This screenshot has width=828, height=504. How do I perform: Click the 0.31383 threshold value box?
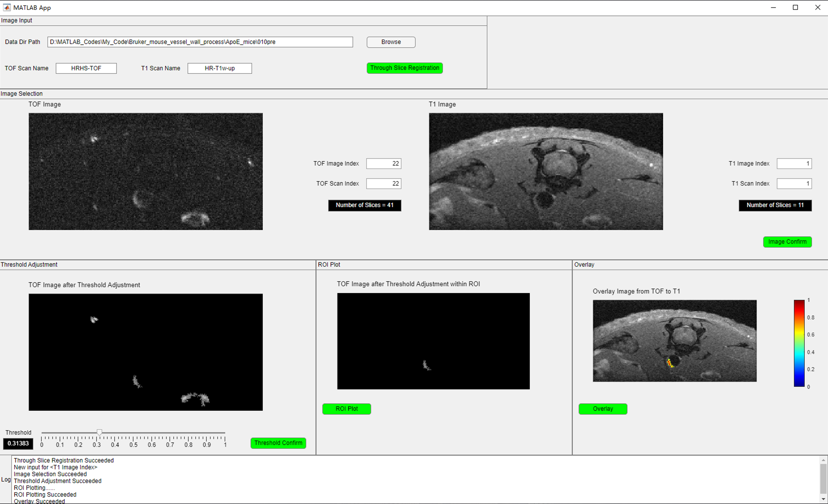(x=18, y=444)
